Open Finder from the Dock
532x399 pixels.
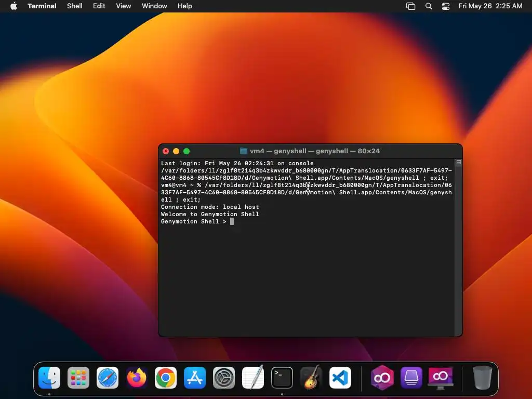(x=49, y=378)
